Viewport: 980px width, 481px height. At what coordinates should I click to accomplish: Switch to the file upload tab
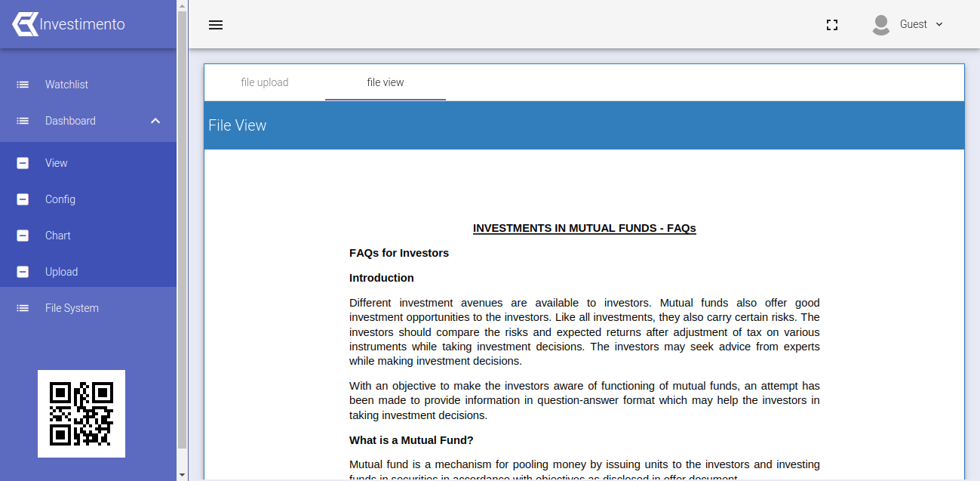pos(265,82)
